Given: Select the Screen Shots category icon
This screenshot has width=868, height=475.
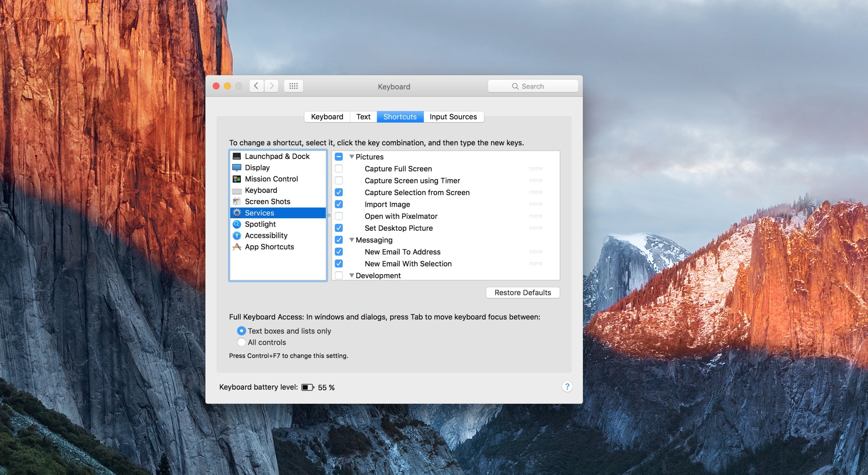Looking at the screenshot, I should click(x=237, y=202).
